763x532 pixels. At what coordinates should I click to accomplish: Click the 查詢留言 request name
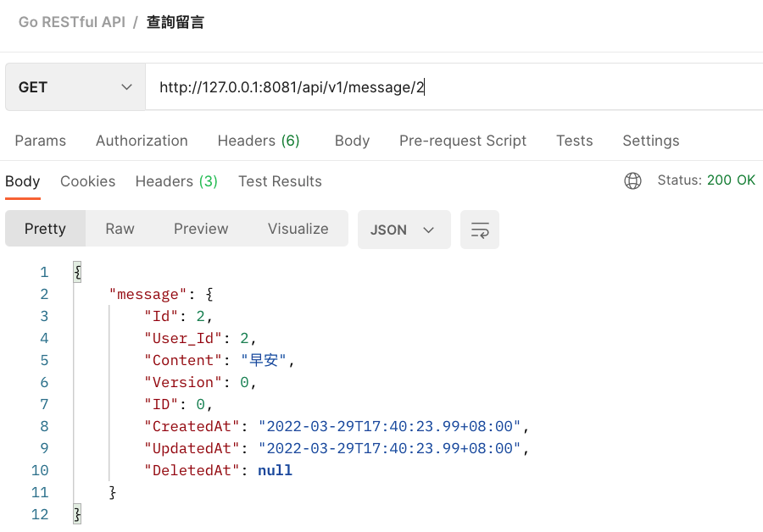[175, 22]
